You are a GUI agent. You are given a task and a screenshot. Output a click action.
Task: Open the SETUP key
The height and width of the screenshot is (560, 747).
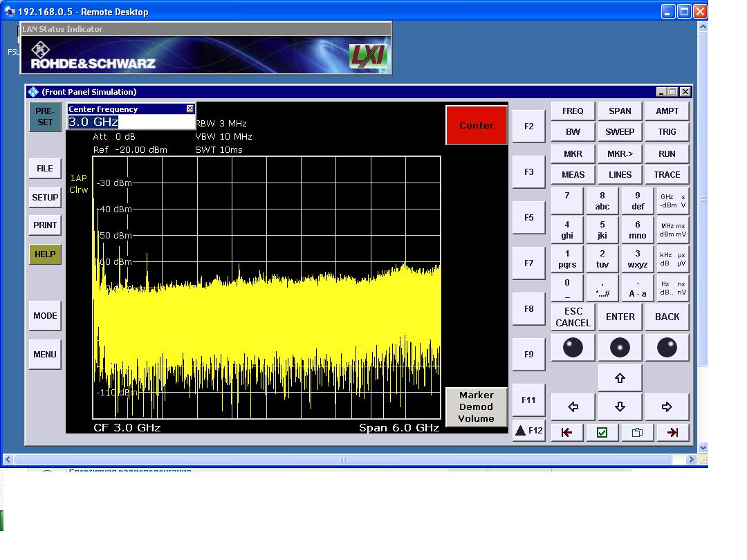pyautogui.click(x=45, y=198)
